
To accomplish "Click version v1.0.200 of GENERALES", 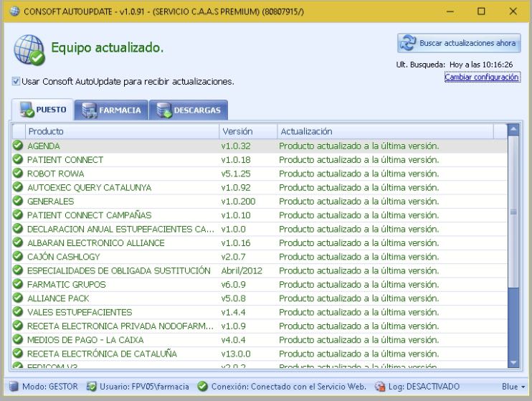I will (238, 202).
